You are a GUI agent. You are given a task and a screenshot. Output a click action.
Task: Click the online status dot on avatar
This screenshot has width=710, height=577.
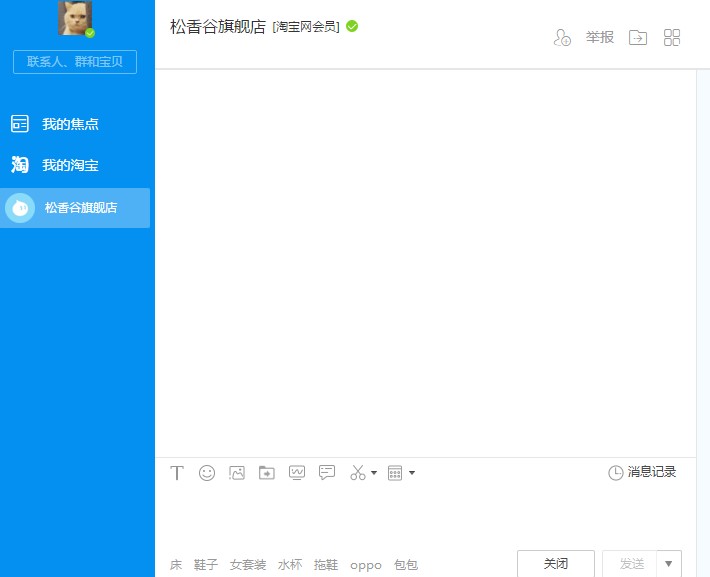coord(90,33)
